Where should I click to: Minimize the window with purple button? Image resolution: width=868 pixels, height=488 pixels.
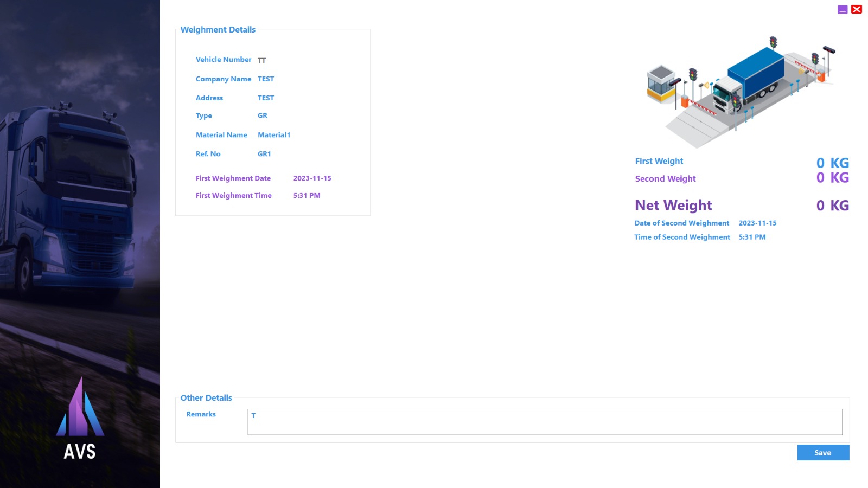[843, 9]
